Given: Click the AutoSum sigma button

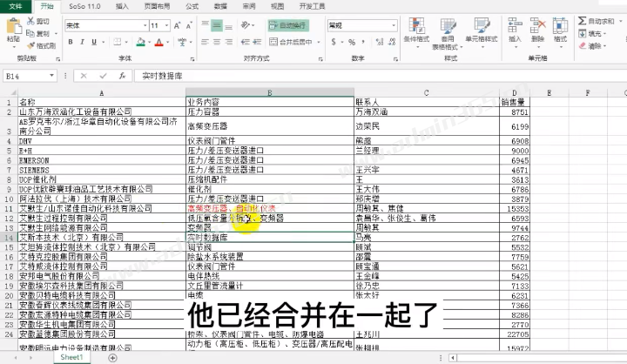Looking at the screenshot, I should (x=596, y=21).
